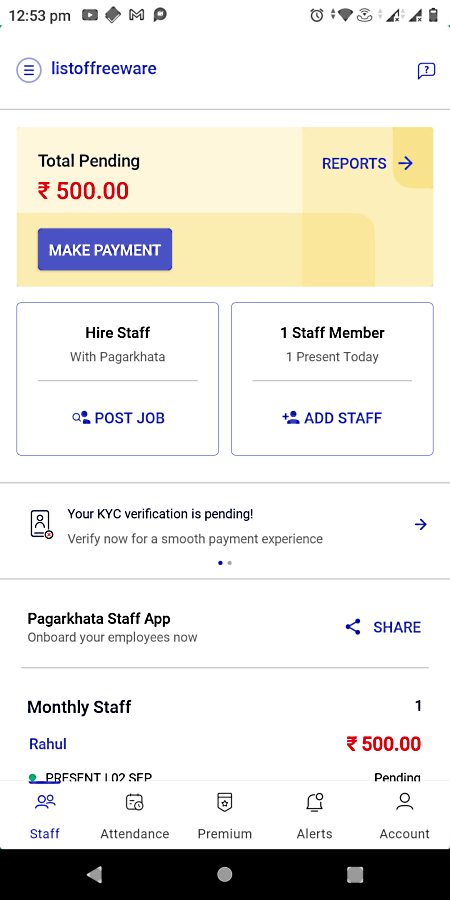Screen dimensions: 450x900
Task: Open the 1 Staff Member card
Action: click(x=332, y=379)
